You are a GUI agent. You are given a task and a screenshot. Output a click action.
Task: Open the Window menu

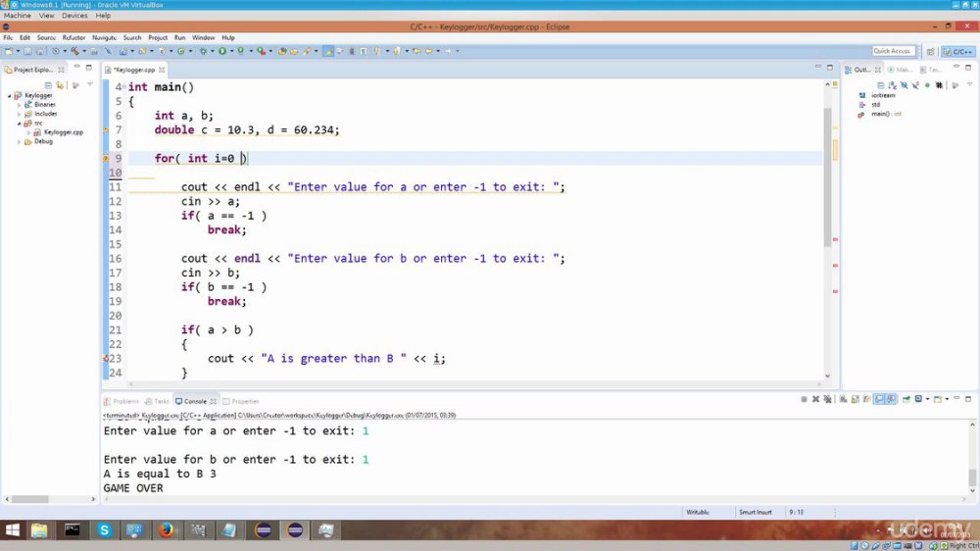(x=203, y=37)
